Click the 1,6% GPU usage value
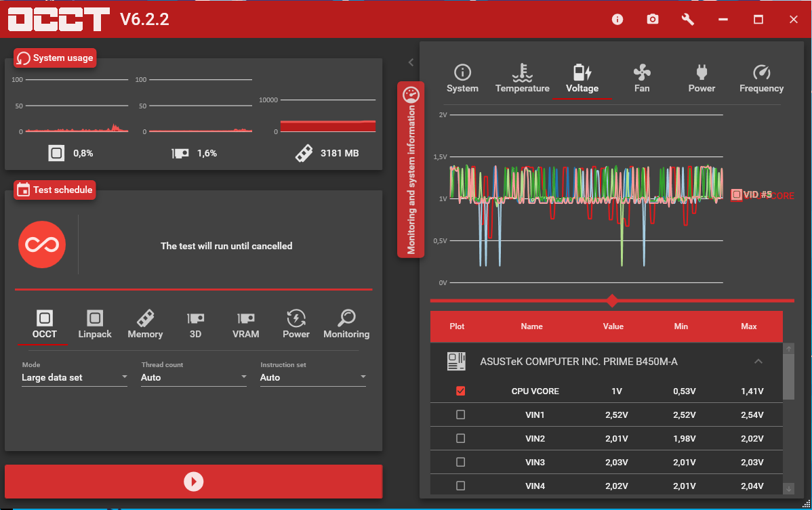Screen dimensions: 812x510 (207, 153)
